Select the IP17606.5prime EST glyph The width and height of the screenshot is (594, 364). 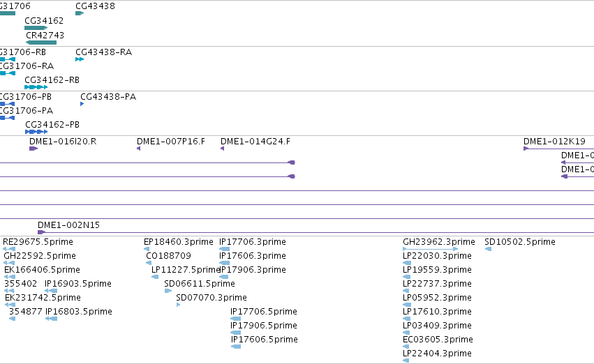[x=236, y=346]
